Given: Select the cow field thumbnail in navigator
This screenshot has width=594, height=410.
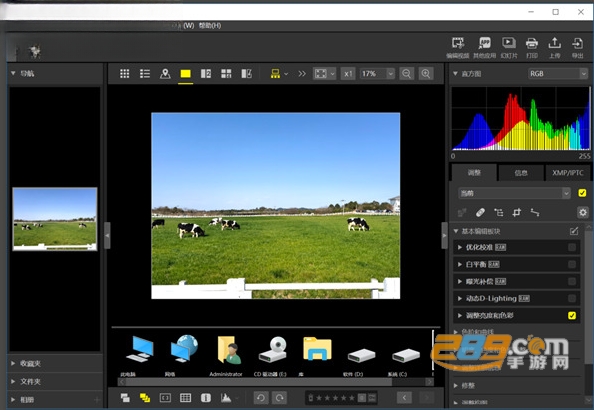Looking at the screenshot, I should [55, 219].
